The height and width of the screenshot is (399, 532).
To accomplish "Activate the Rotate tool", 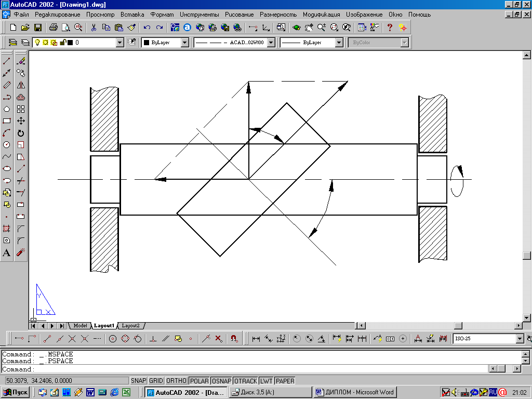I will pyautogui.click(x=21, y=133).
